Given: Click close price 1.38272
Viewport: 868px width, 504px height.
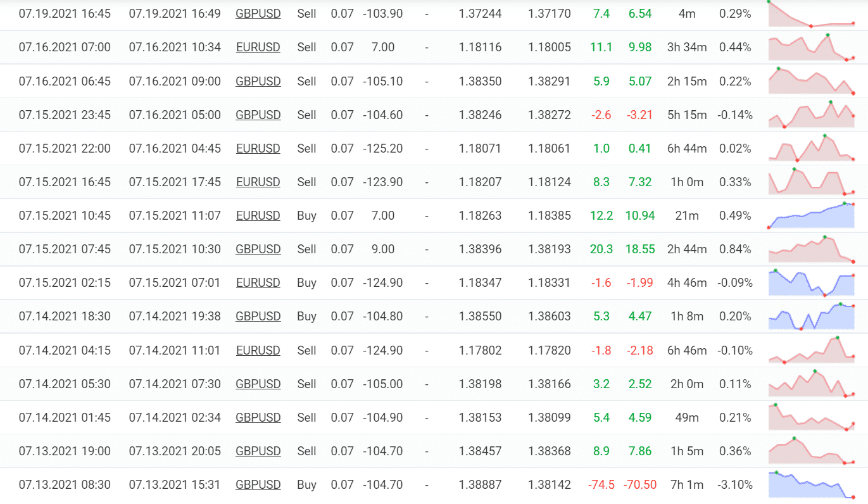Looking at the screenshot, I should click(550, 115).
